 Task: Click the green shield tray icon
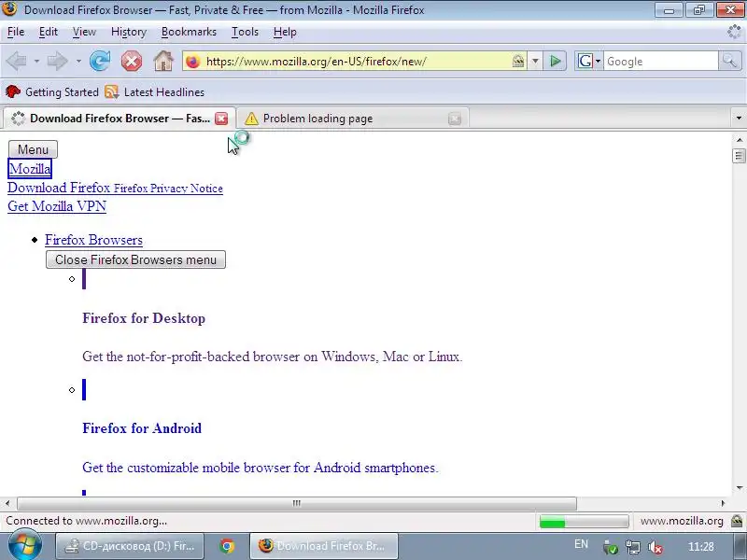click(611, 547)
